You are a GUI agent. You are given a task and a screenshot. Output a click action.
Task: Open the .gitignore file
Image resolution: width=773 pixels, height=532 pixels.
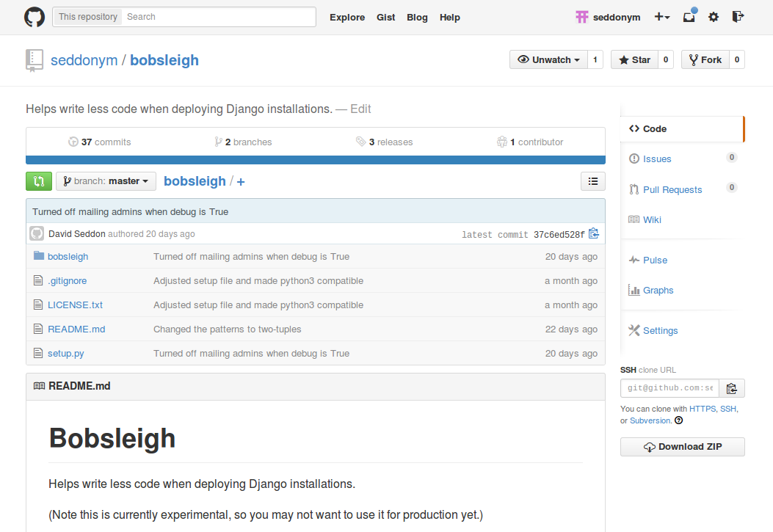point(67,280)
